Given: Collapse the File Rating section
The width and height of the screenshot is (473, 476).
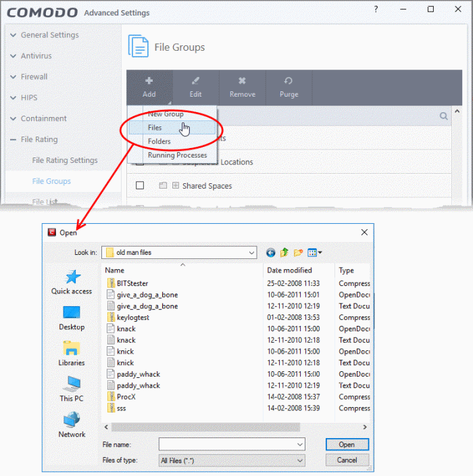Looking at the screenshot, I should point(13,140).
